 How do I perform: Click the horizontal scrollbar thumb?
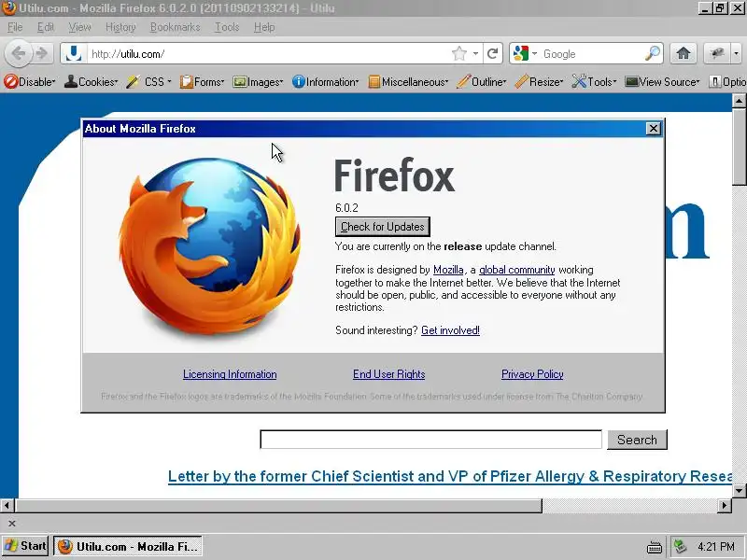point(278,505)
